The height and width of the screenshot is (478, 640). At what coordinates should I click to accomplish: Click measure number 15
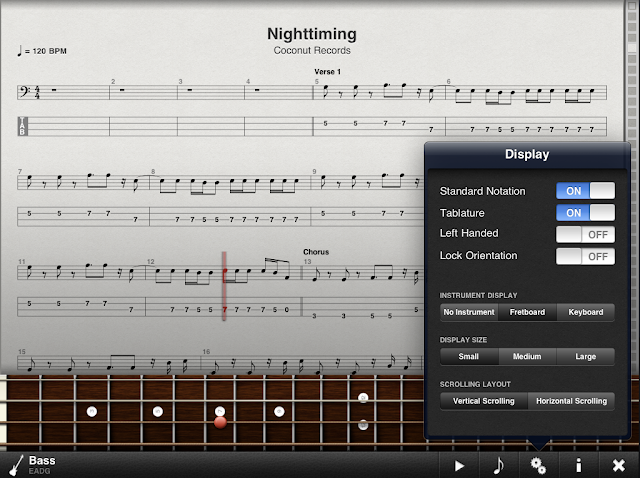[x=22, y=351]
